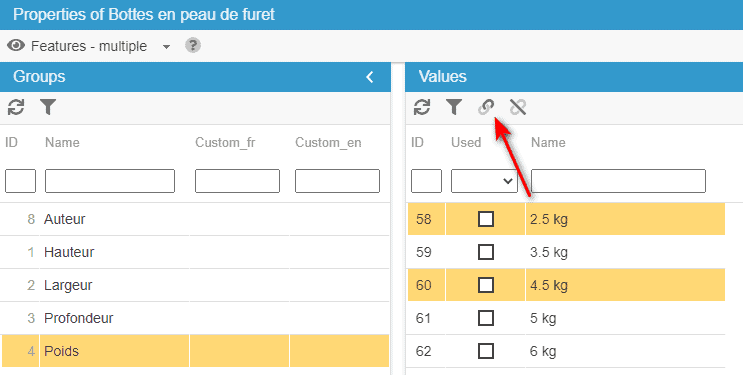
Task: Refresh the Groups panel list
Action: point(16,108)
